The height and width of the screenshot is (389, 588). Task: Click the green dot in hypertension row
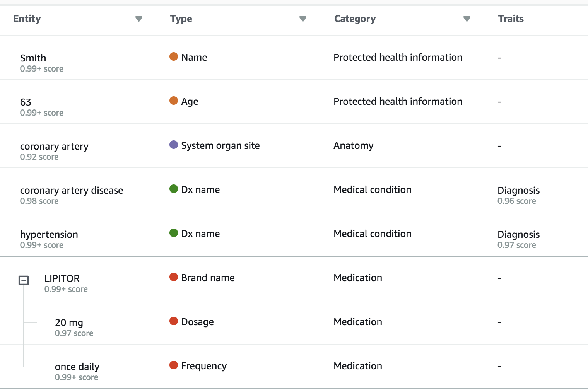coord(174,233)
